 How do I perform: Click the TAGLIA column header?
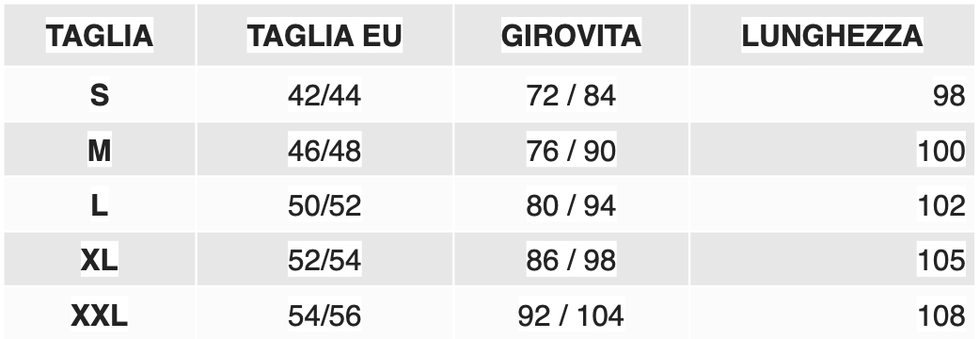(100, 36)
